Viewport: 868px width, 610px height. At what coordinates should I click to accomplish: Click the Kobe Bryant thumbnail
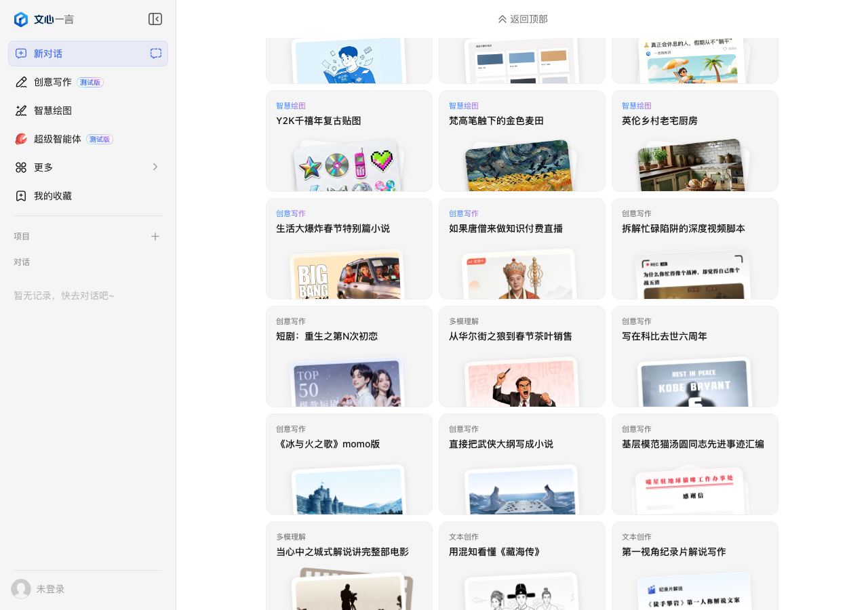pos(695,382)
